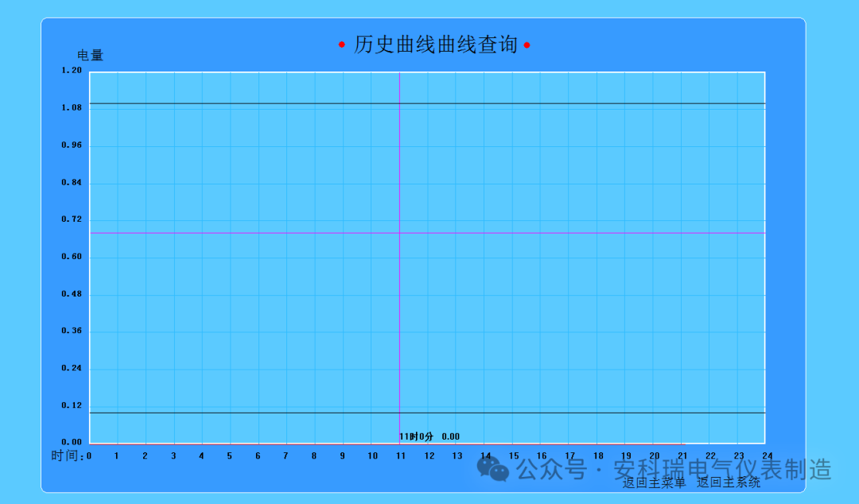Image resolution: width=859 pixels, height=504 pixels.
Task: Click the 0.24 value on the vertical axis
Action: pos(72,368)
